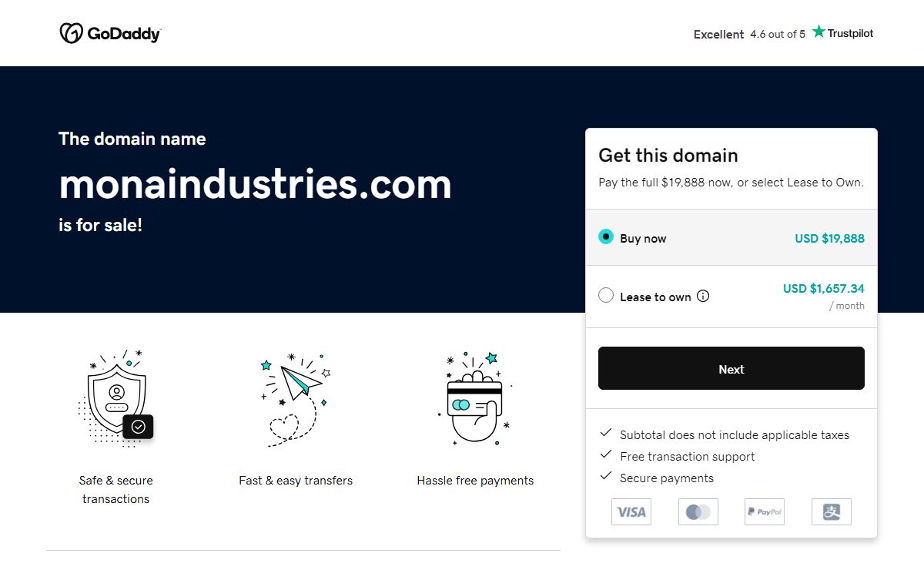924x570 pixels.
Task: Click the Visa payment icon
Action: tap(631, 511)
